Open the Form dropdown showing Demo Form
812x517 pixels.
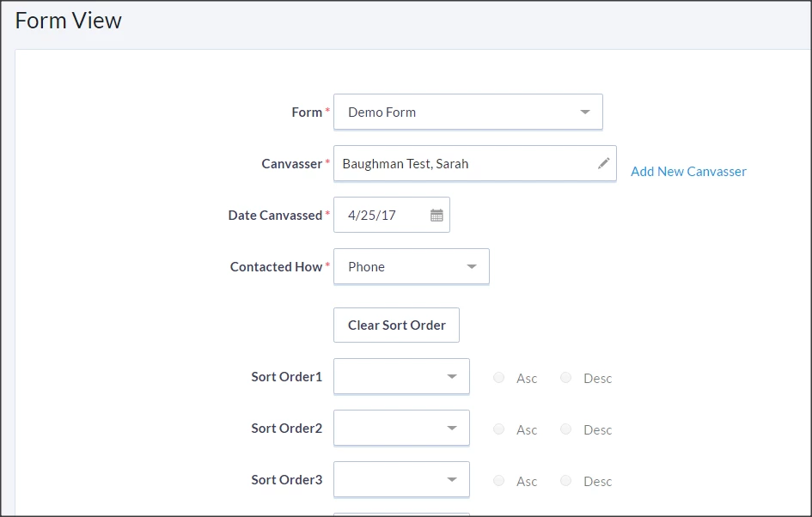pos(468,112)
